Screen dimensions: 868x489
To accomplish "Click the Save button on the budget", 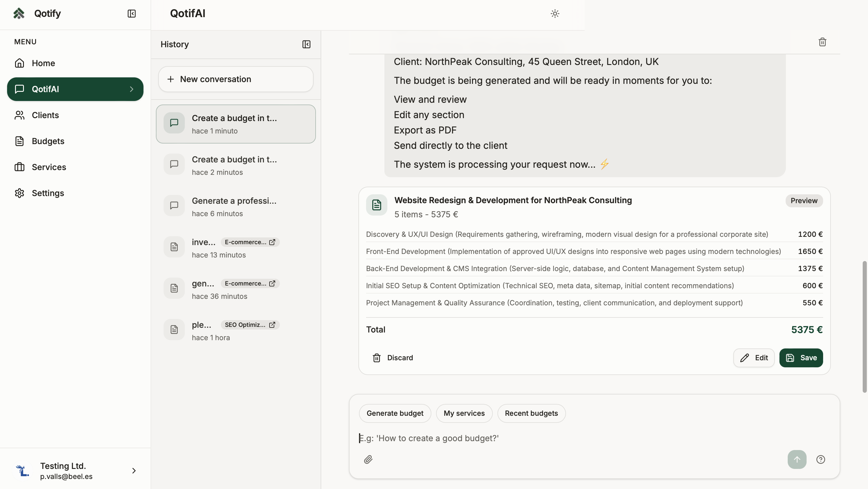I will [x=801, y=358].
